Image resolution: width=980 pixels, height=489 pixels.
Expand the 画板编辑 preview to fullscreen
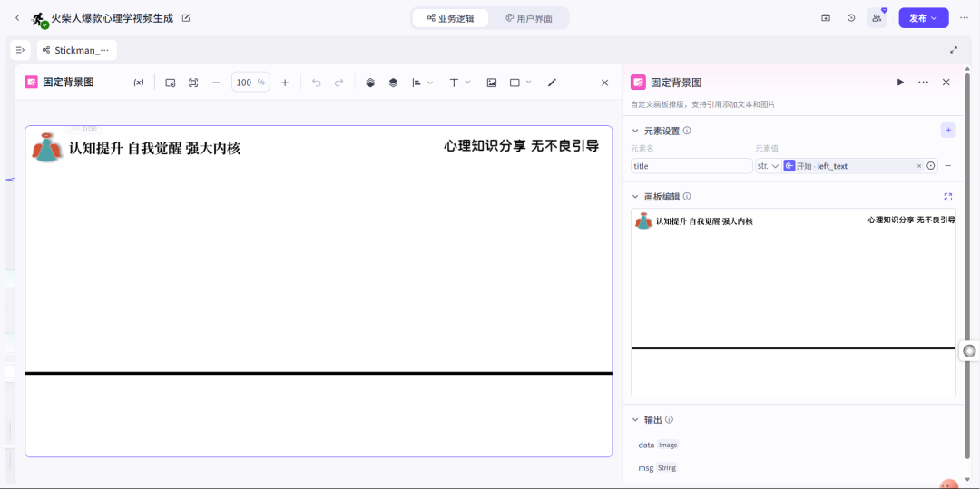[948, 197]
